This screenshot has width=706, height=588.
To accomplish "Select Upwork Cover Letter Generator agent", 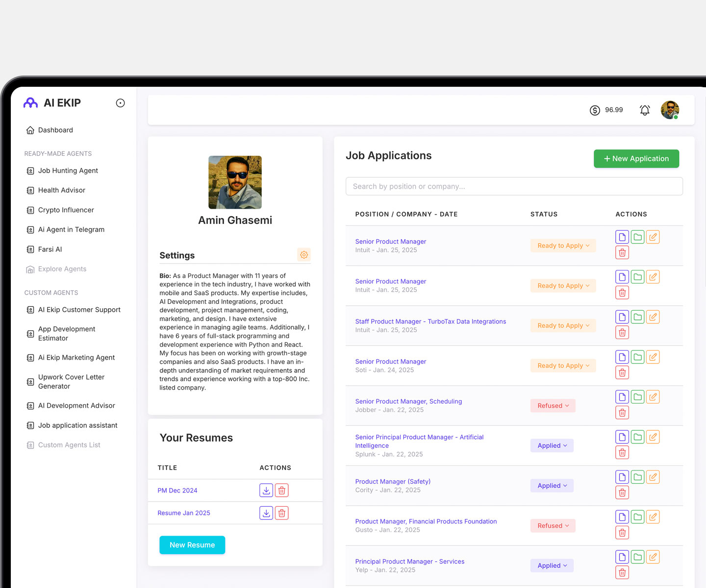I will coord(71,382).
